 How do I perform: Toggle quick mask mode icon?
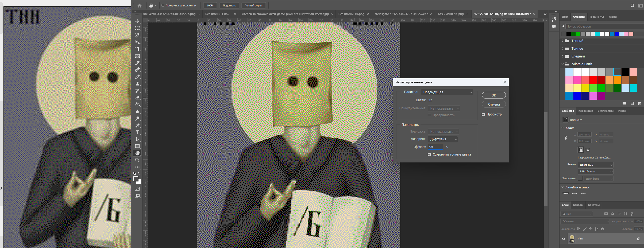(x=137, y=189)
